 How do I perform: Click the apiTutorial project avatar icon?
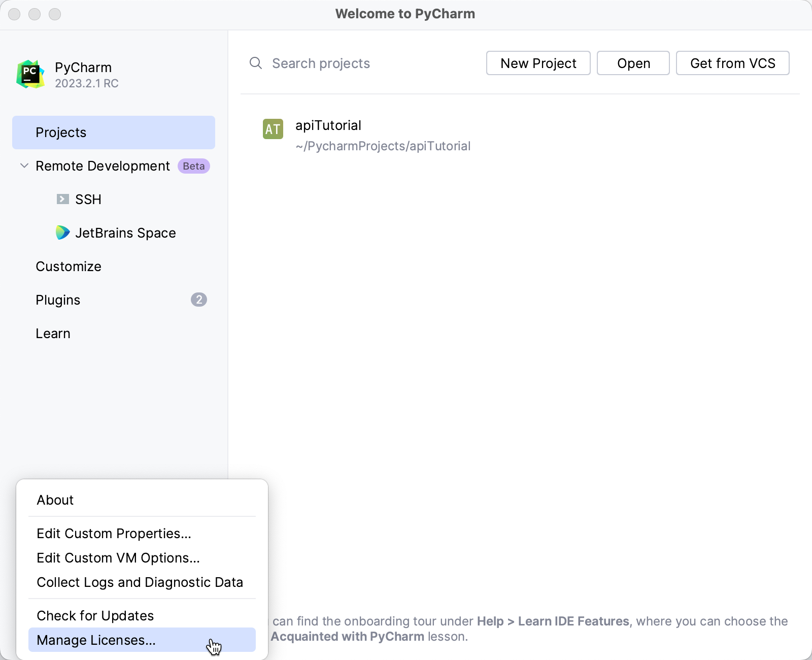click(x=273, y=129)
